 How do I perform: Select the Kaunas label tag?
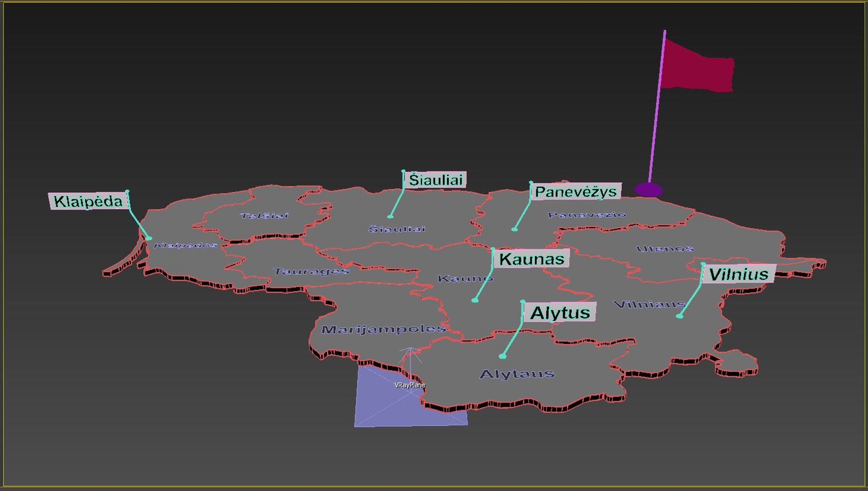click(x=531, y=259)
